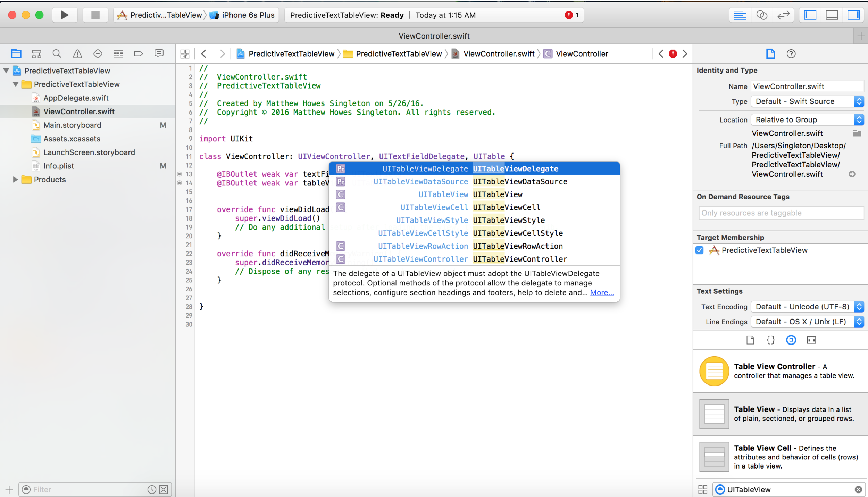Toggle the Debug area visibility

(832, 15)
